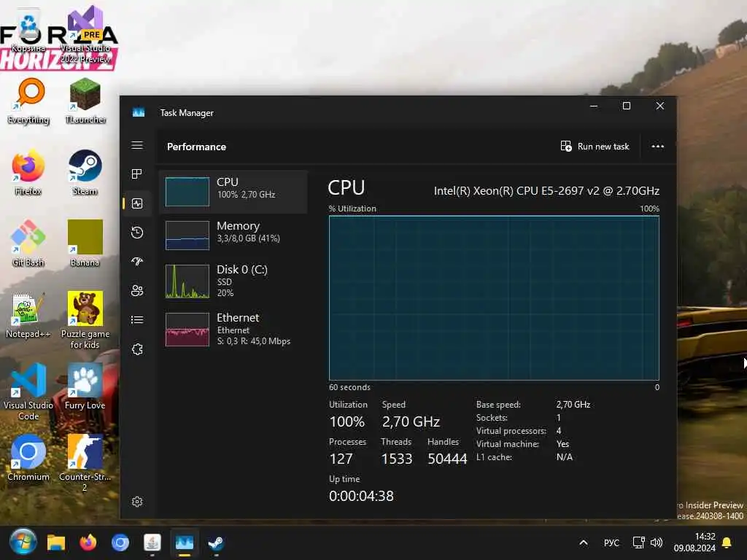Click the Task Manager title bar icon
The width and height of the screenshot is (747, 560).
click(138, 112)
